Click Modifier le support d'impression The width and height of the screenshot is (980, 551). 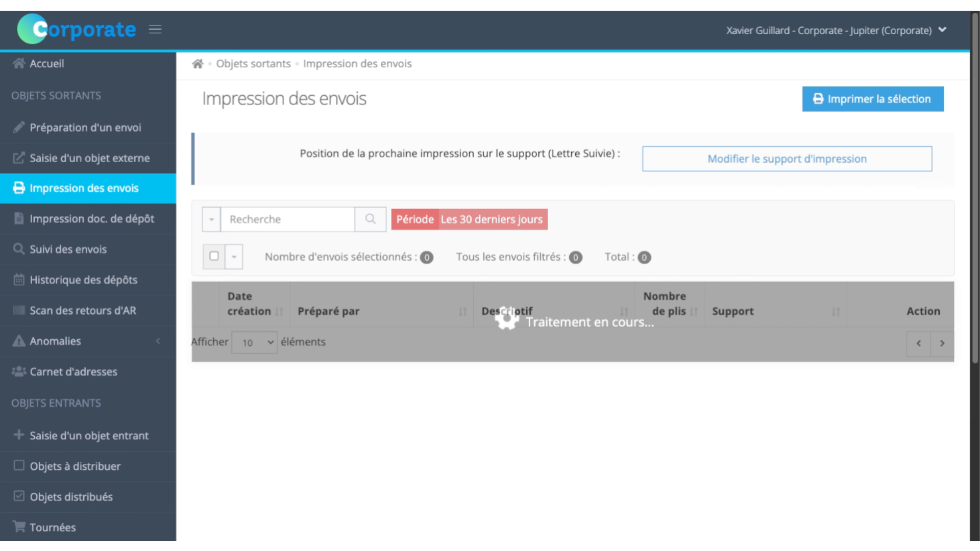tap(787, 159)
